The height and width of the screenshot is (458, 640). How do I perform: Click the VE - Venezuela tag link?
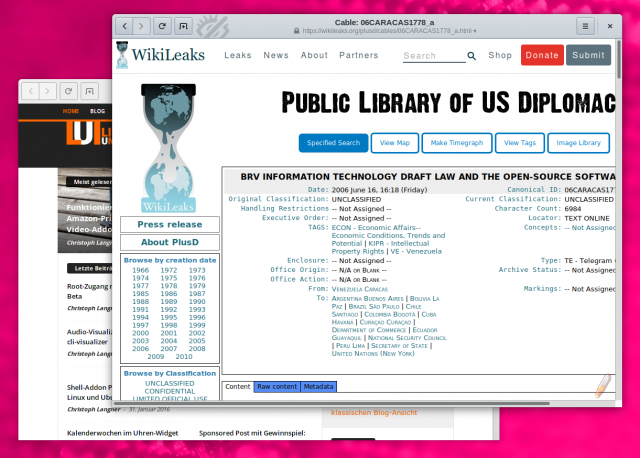[416, 251]
